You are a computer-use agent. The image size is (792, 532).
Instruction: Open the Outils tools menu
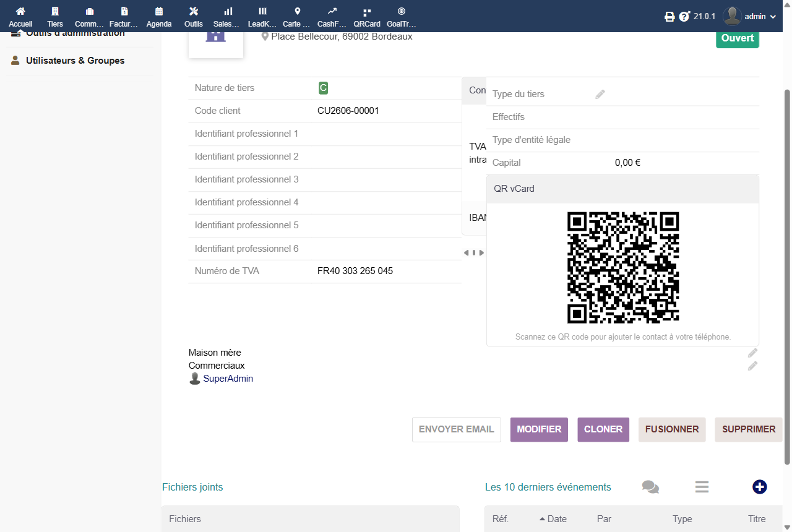pos(194,16)
